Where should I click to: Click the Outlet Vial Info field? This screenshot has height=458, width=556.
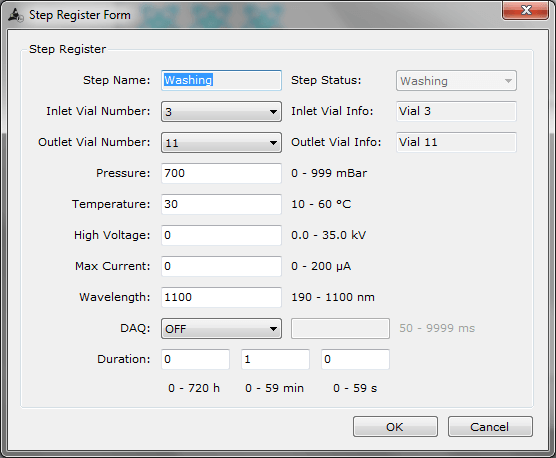456,143
